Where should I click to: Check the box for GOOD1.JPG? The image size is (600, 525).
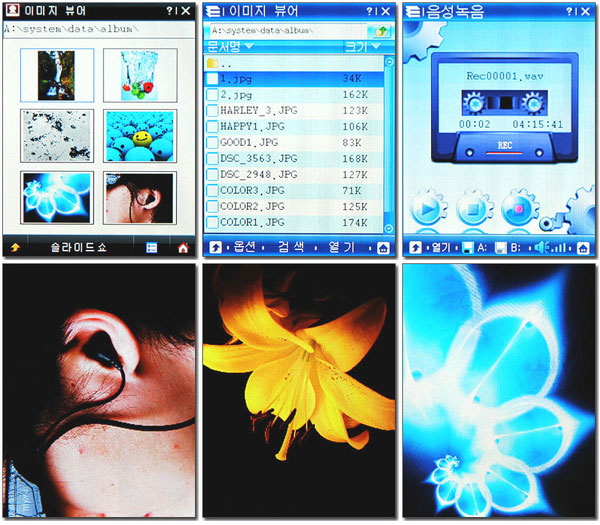tap(212, 142)
